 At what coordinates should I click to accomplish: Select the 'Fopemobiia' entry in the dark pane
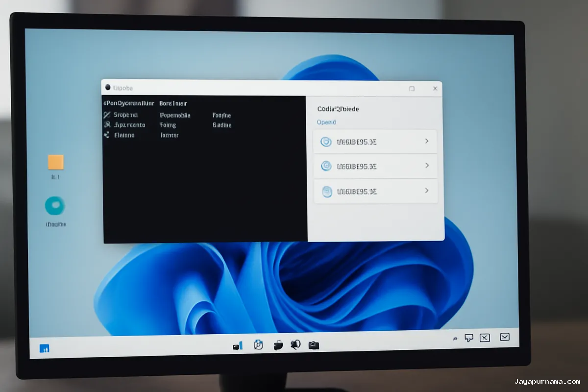[175, 115]
